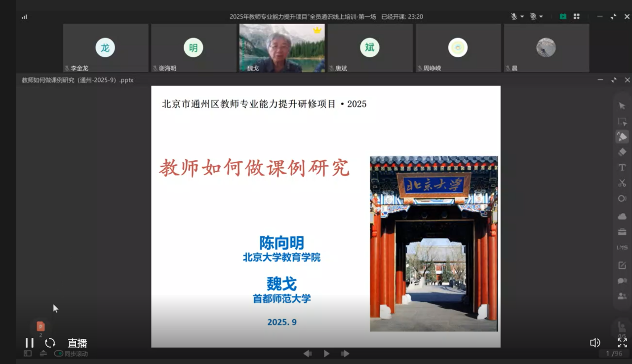Toggle the 同步滚动 sync scroll switch
This screenshot has width=632, height=364.
click(59, 354)
